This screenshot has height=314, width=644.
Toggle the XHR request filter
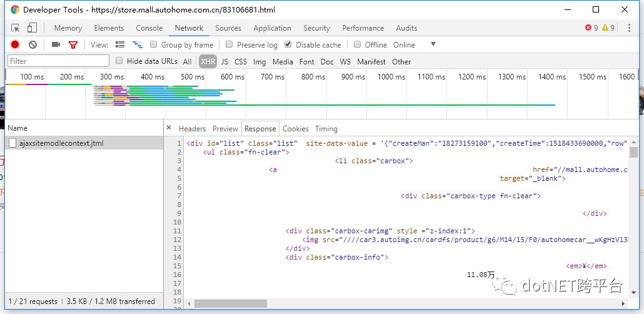pos(208,62)
